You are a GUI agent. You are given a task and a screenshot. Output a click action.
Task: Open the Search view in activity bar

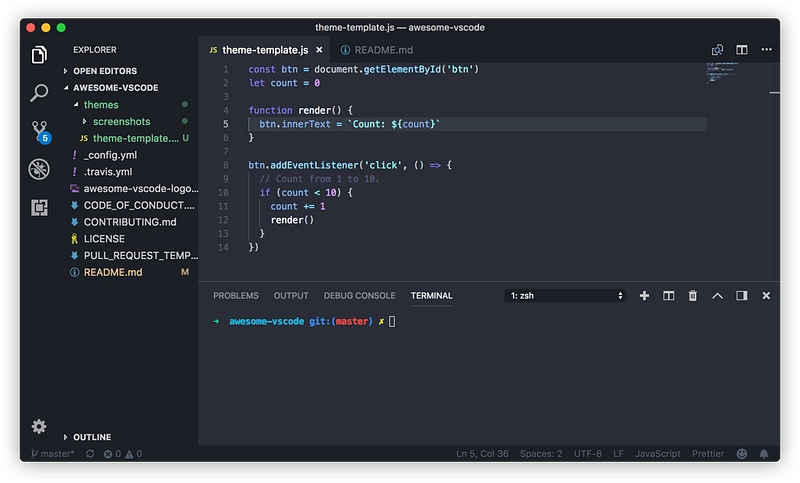[x=39, y=93]
